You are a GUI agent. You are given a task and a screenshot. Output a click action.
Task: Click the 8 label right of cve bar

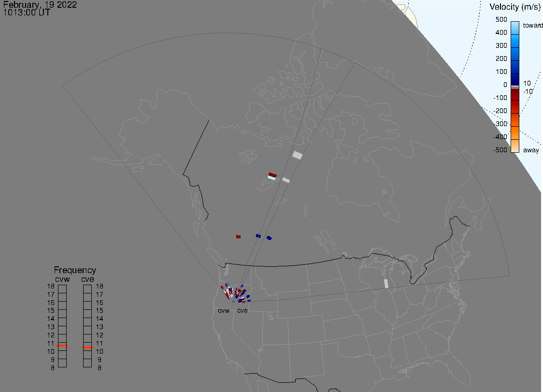(100, 368)
